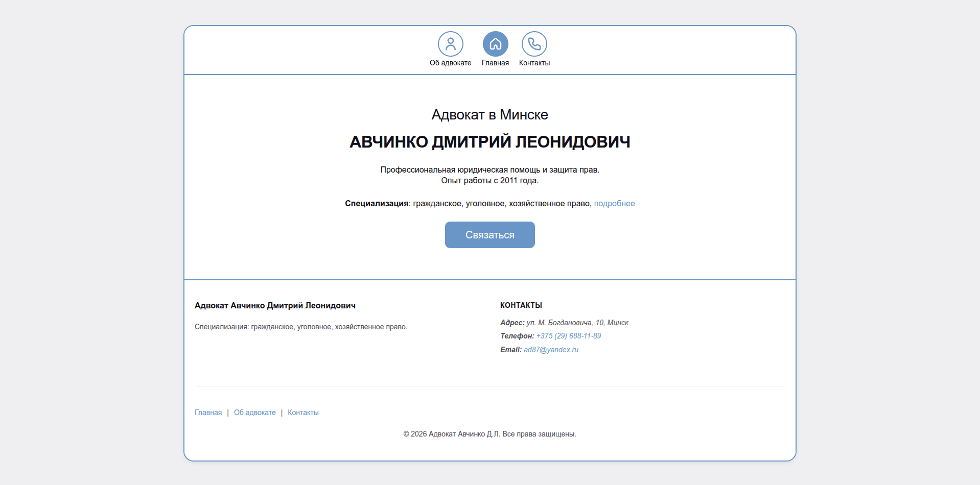Click the footer Специализация description line
The height and width of the screenshot is (485, 980).
click(x=301, y=327)
